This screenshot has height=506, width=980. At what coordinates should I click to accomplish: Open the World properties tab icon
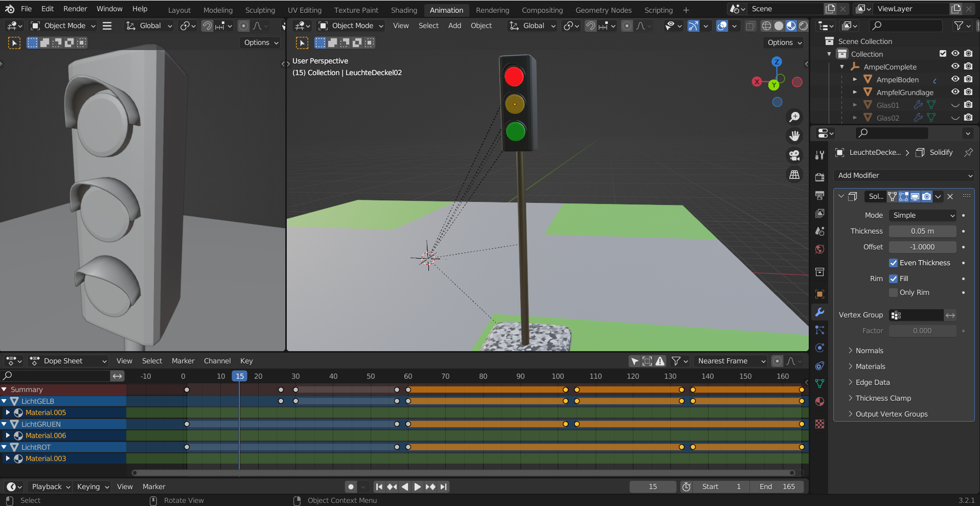(820, 249)
